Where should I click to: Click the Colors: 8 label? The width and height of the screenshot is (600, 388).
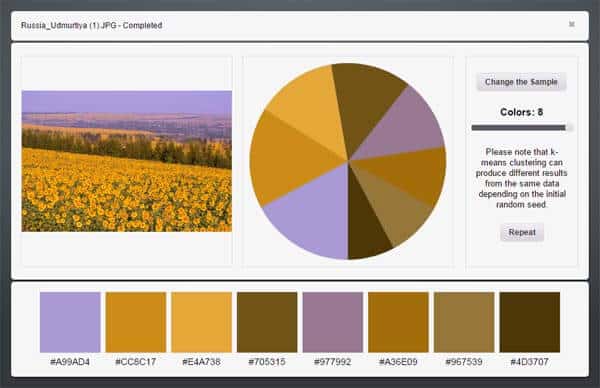coord(522,112)
